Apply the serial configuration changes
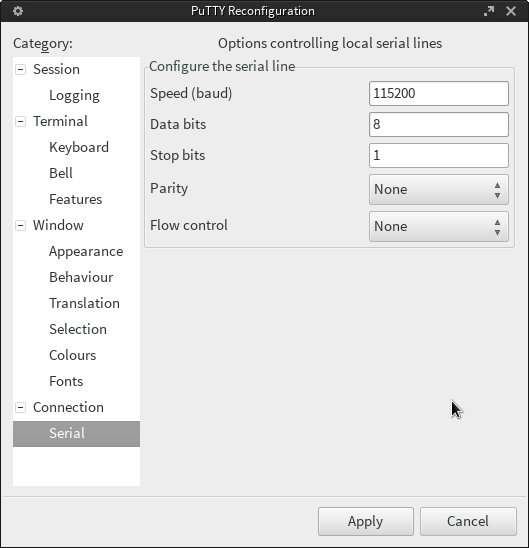529x548 pixels. coord(365,521)
